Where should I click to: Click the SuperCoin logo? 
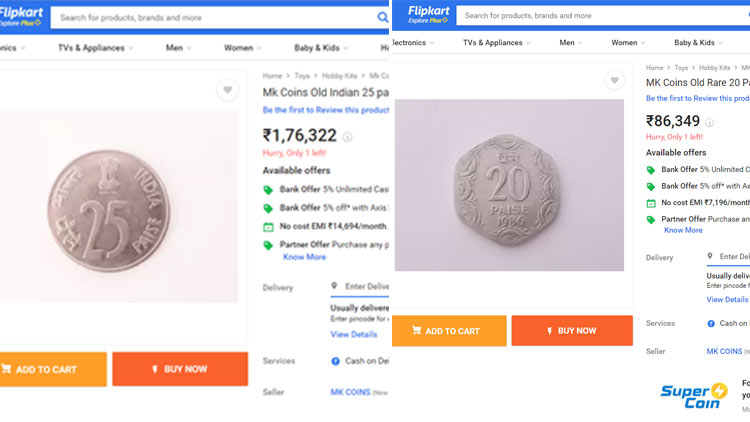694,395
